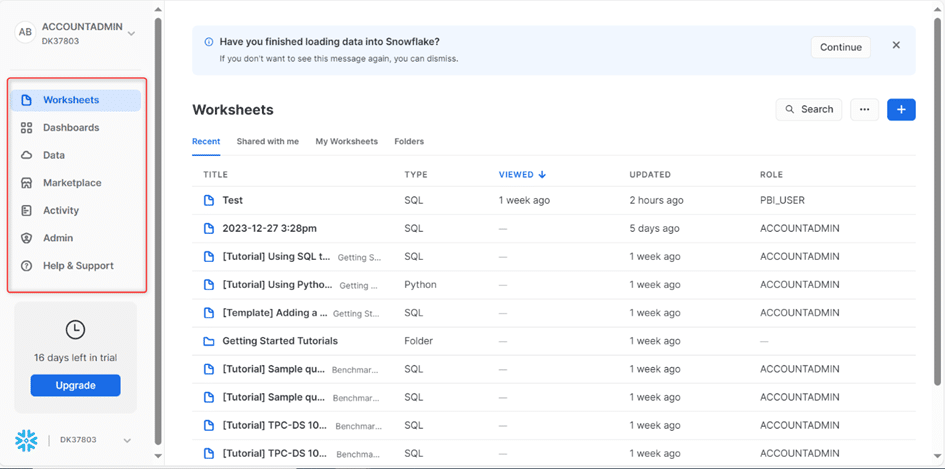
Task: Open the Getting Started Tutorials folder
Action: (x=280, y=341)
